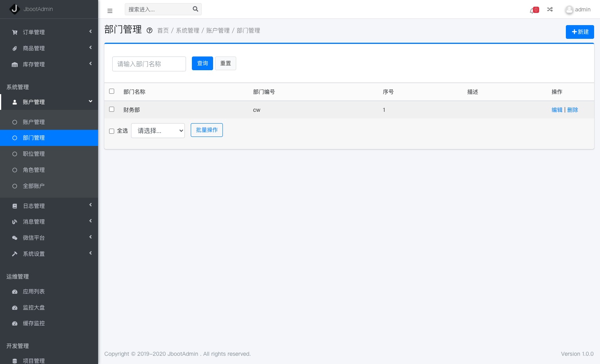
Task: Click the gauge icon for 缓存监控
Action: pyautogui.click(x=15, y=324)
